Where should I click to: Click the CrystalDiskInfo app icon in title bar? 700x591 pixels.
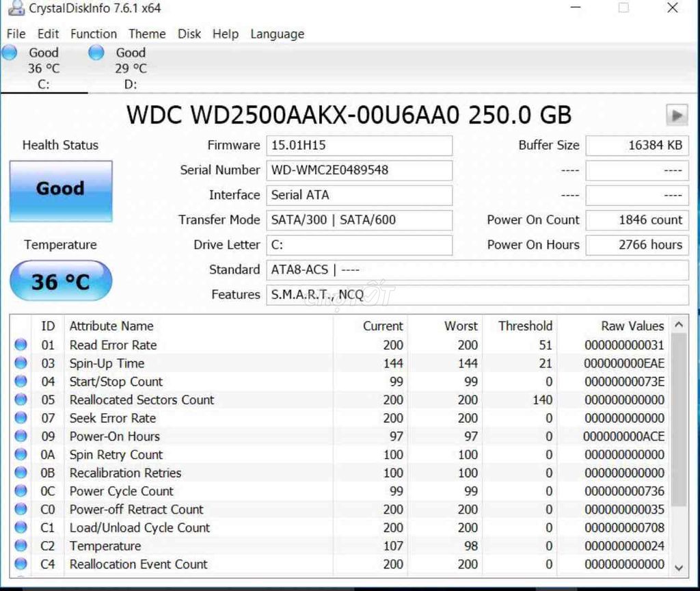[x=16, y=8]
